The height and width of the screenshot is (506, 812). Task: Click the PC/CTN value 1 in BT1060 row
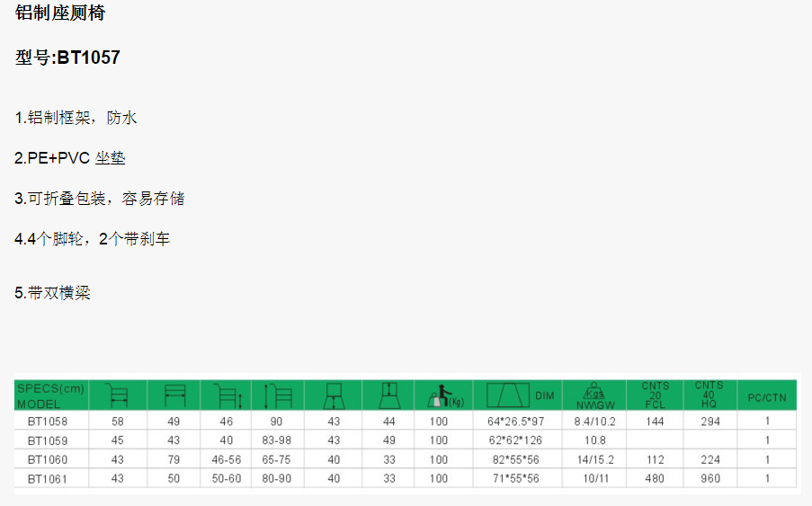[767, 459]
